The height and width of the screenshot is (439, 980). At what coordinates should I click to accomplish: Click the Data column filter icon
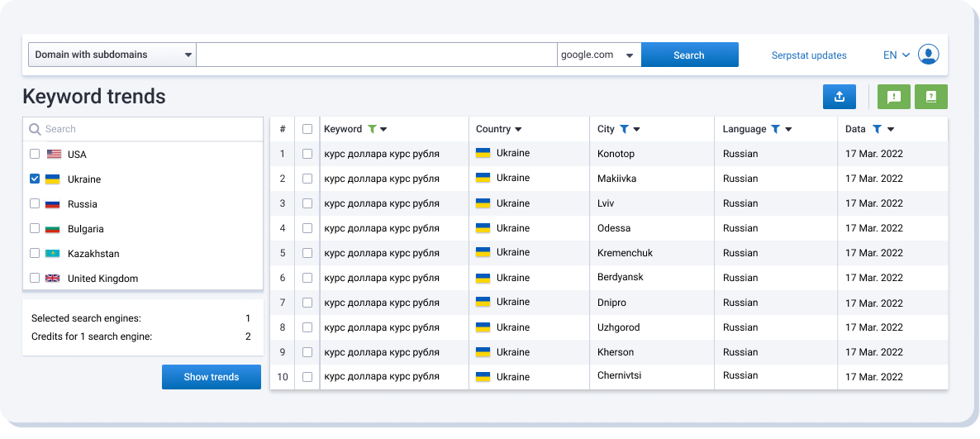coord(877,129)
